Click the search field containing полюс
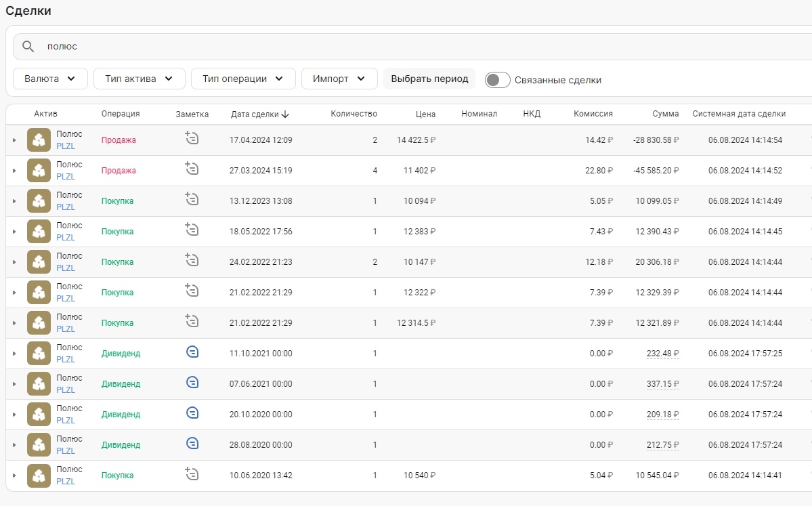This screenshot has width=812, height=506. (x=412, y=47)
